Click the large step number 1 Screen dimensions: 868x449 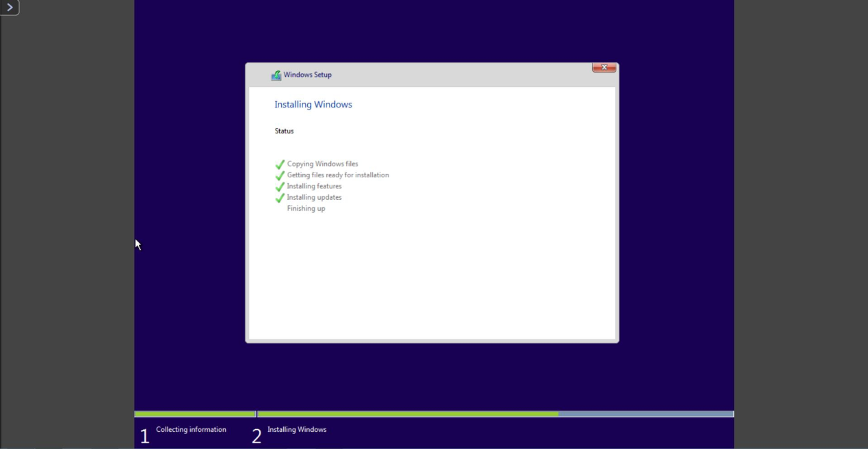(x=144, y=436)
